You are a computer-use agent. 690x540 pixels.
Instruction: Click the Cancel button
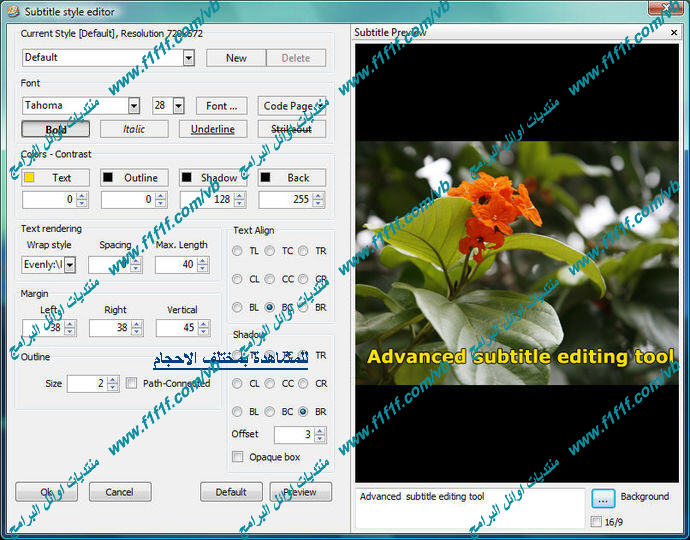point(119,492)
